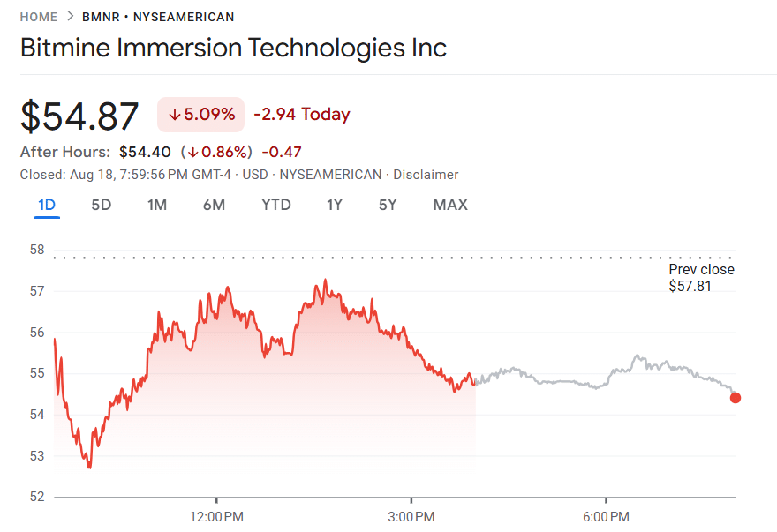
Task: Switch chart to the 6M range
Action: [x=214, y=206]
